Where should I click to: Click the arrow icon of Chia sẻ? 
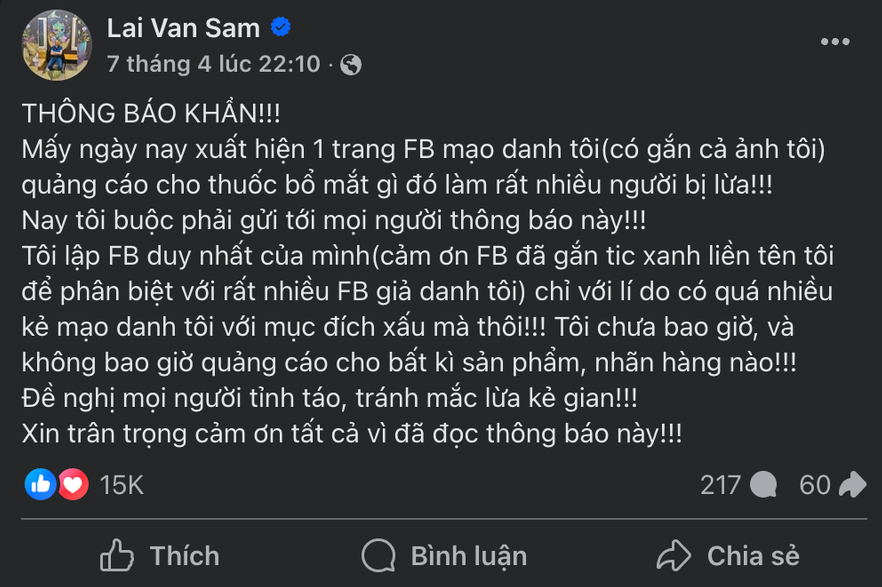coord(674,555)
